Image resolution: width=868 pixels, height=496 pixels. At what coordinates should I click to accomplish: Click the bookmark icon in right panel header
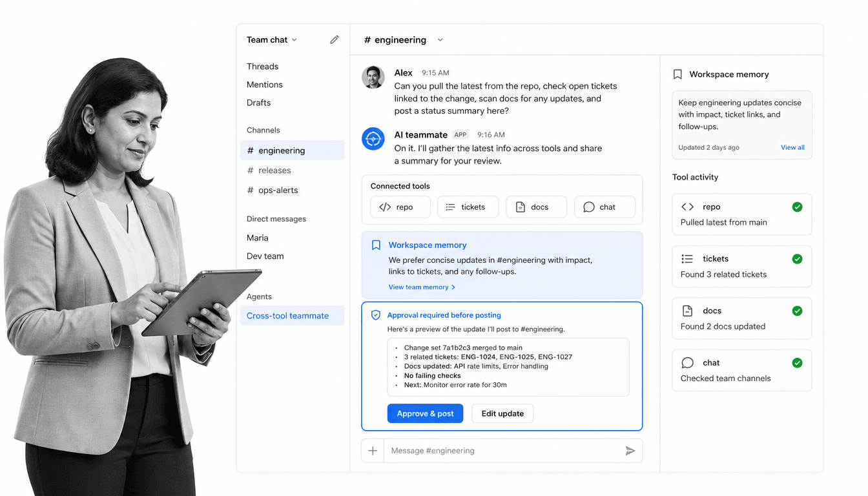point(677,74)
